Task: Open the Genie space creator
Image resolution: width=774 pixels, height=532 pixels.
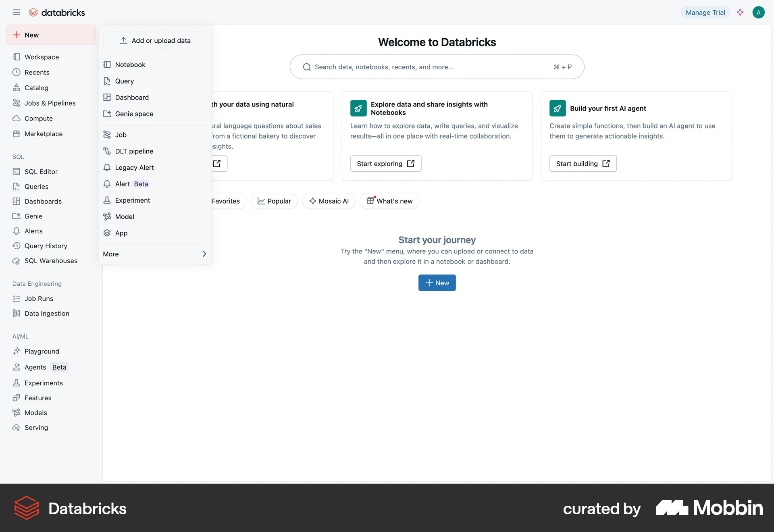Action: click(134, 114)
